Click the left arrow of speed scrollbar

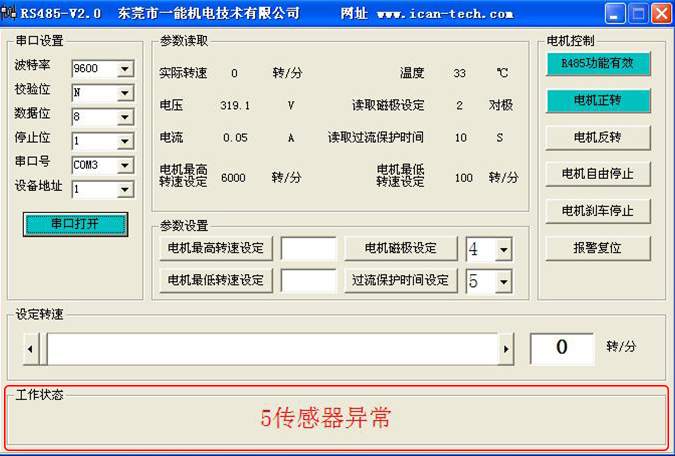click(x=31, y=349)
